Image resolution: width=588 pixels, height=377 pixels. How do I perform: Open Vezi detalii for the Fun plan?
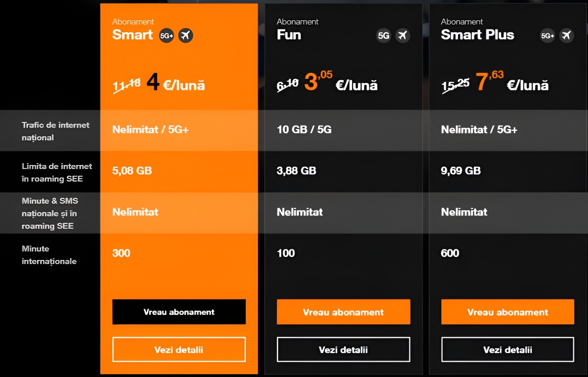click(343, 349)
